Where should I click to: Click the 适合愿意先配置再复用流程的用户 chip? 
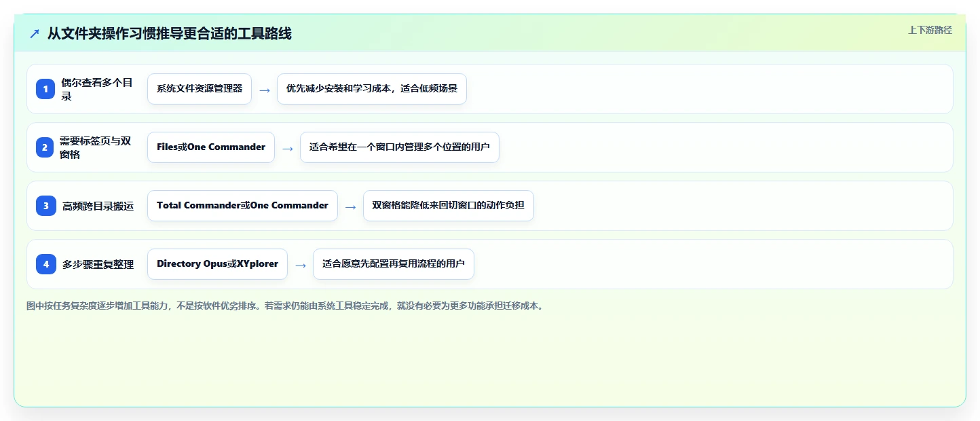394,264
